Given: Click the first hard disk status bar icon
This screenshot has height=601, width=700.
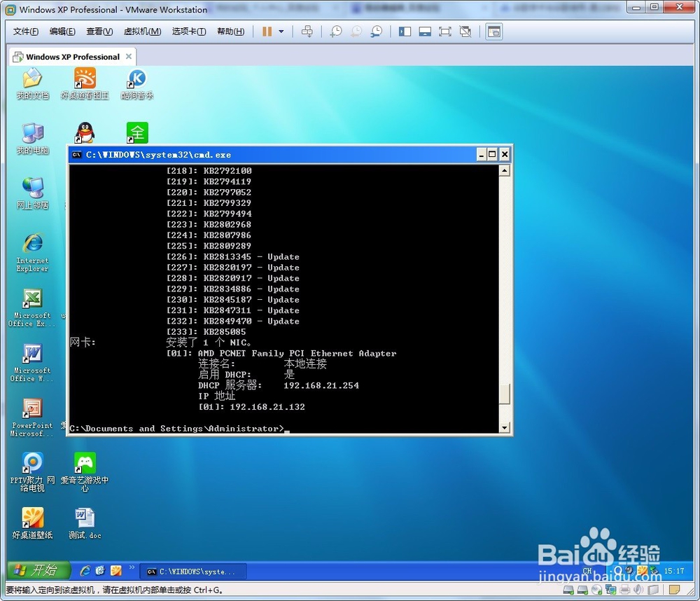Looking at the screenshot, I should click(x=568, y=590).
